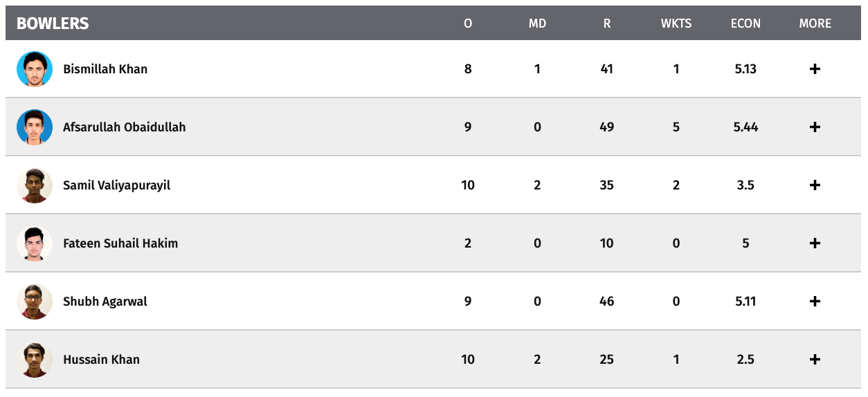Select Fateen Suhail Hakim's avatar image
This screenshot has width=868, height=397.
[x=35, y=243]
